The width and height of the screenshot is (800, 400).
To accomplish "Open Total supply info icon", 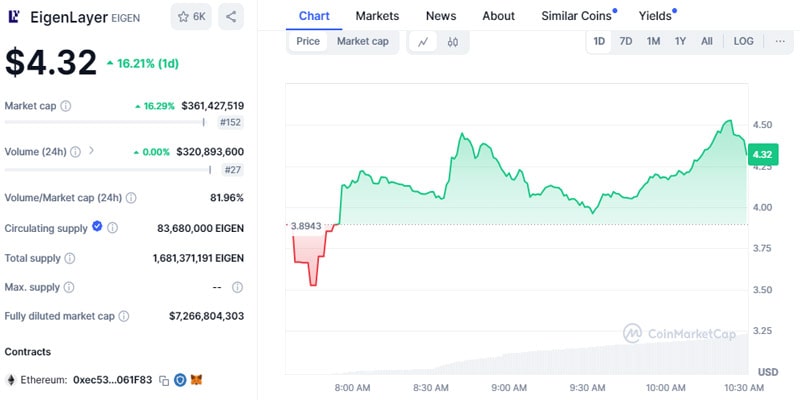I will tap(70, 258).
